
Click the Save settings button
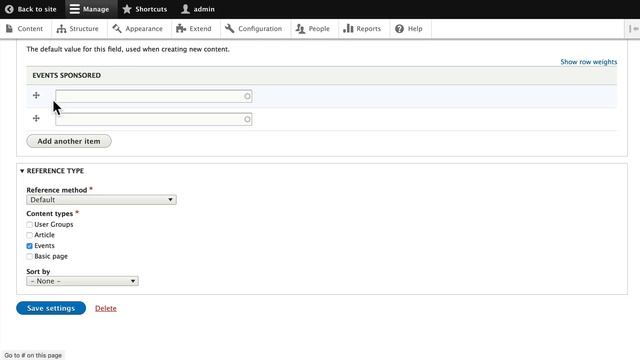tap(51, 308)
